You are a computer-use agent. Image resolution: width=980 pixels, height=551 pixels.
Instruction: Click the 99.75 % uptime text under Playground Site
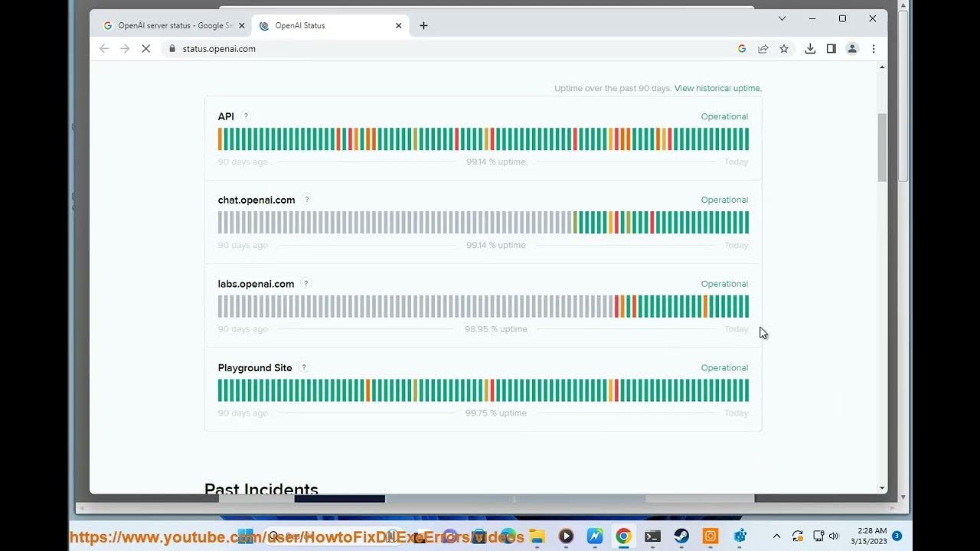tap(496, 412)
